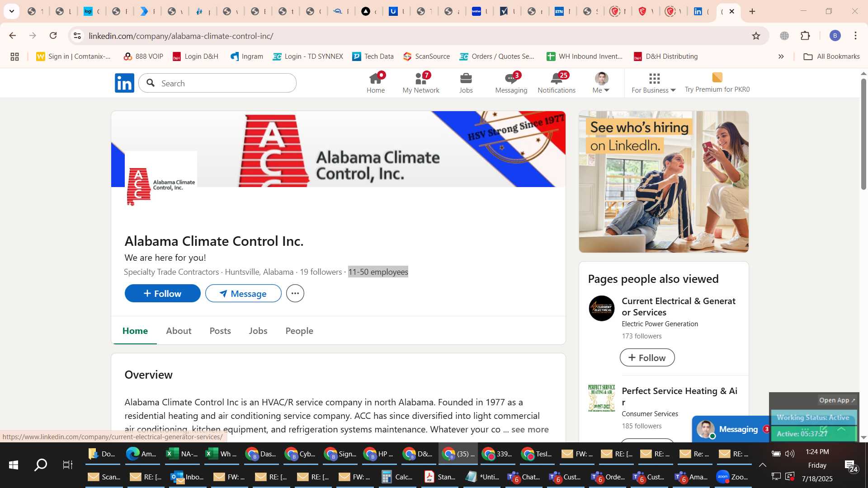Open Login - TD SYNNEX bookmark
868x488 pixels.
(308, 56)
